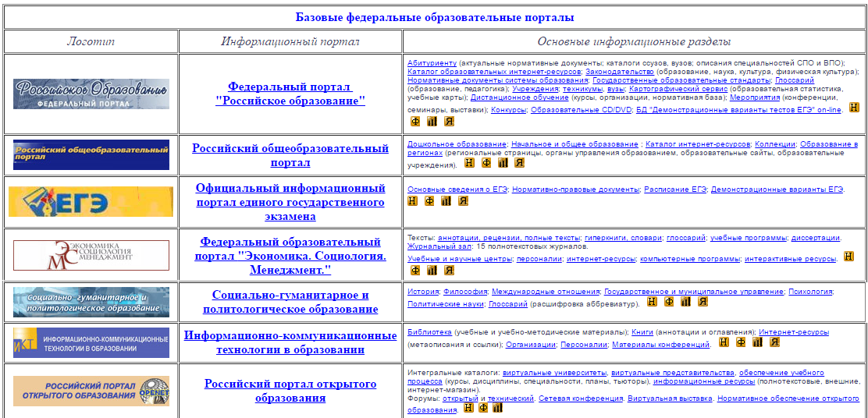
Task: Open the Социально-гуманитарное и политологическое образование title link
Action: (x=290, y=302)
